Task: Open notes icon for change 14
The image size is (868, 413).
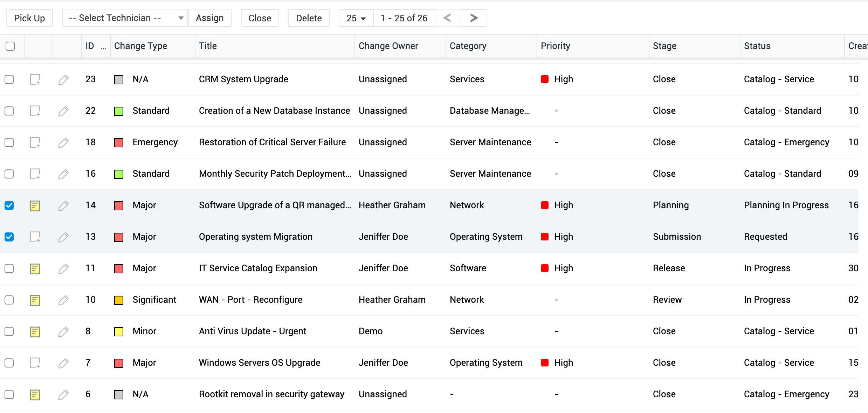Action: pyautogui.click(x=35, y=205)
